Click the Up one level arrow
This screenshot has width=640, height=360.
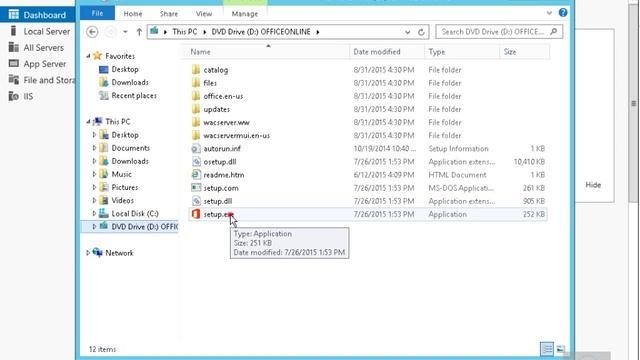coord(139,32)
